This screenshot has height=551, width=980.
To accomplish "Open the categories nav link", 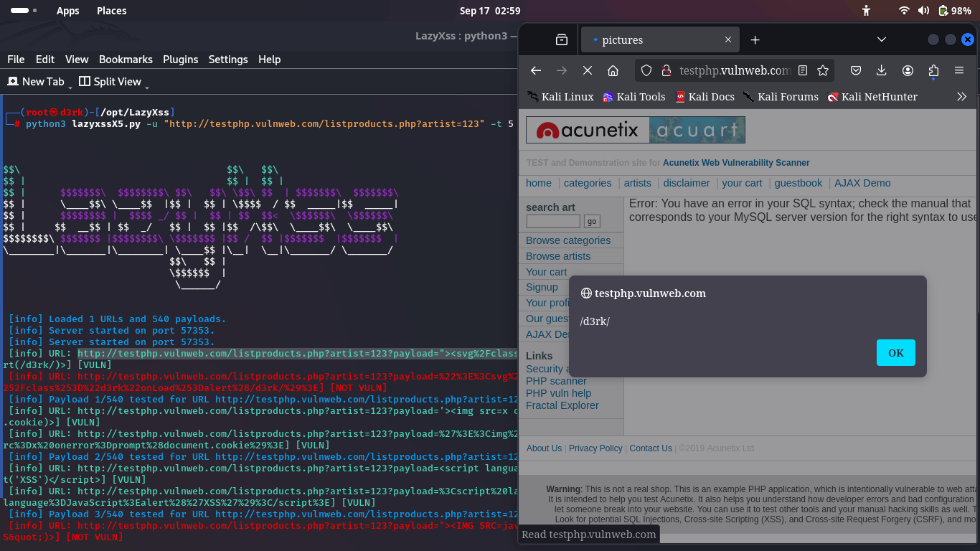I will tap(588, 183).
